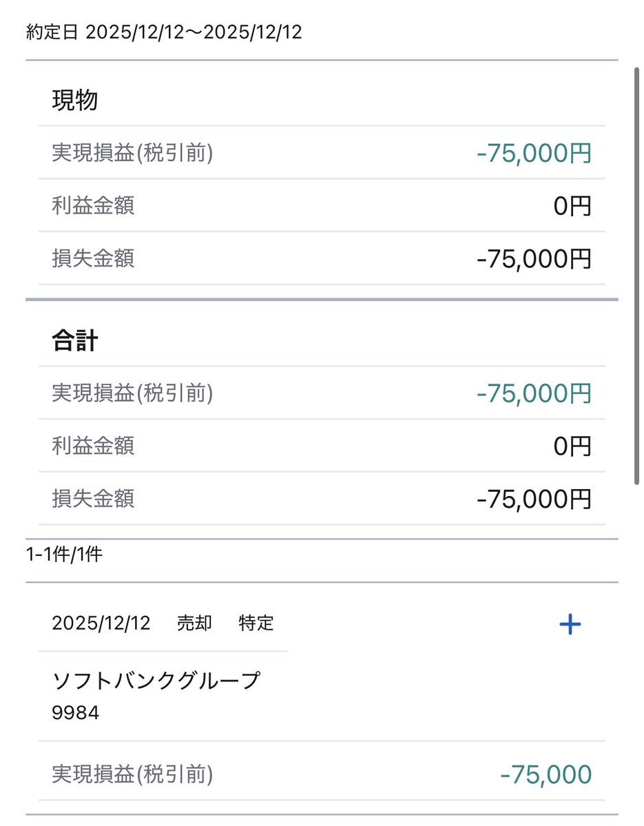Open the ソフトバンクグループ stock name
Screen dimensions: 644x826
(x=156, y=681)
